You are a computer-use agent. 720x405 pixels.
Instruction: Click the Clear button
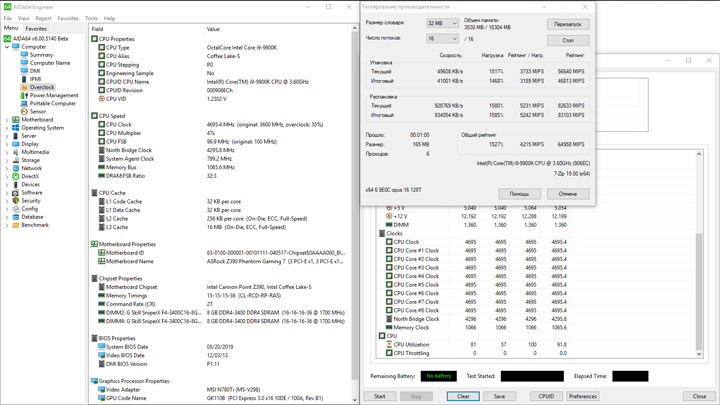(x=463, y=396)
